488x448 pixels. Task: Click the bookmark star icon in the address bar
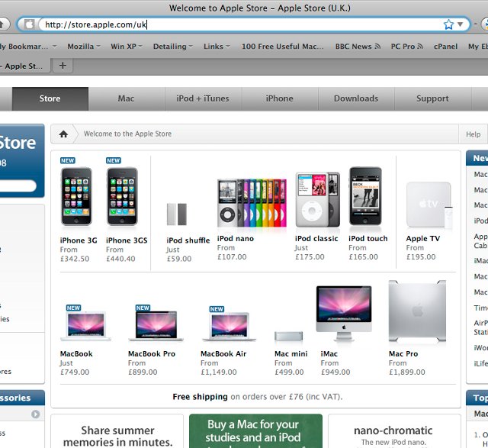coord(448,24)
